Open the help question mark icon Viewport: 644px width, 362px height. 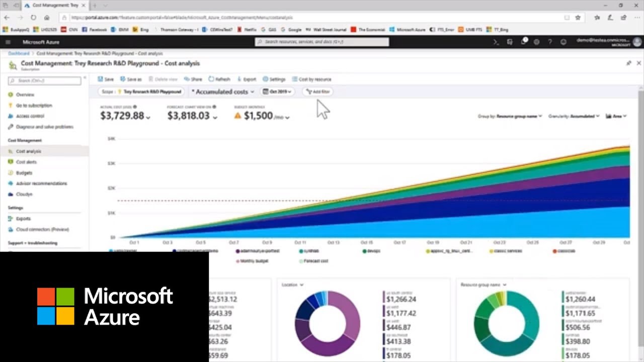550,42
